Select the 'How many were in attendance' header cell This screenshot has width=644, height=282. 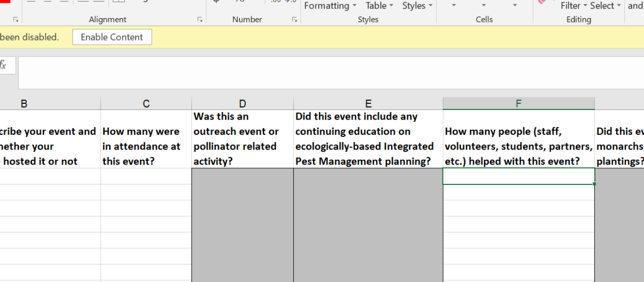[146, 139]
